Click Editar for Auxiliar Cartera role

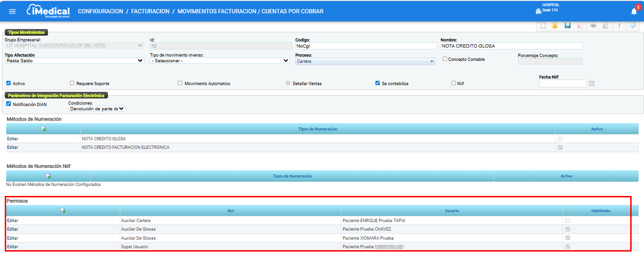point(13,221)
